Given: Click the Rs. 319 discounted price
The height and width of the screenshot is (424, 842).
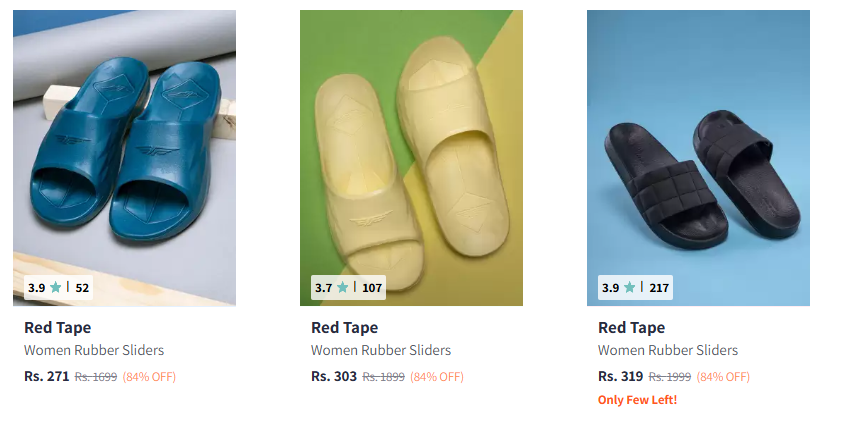Looking at the screenshot, I should point(621,376).
